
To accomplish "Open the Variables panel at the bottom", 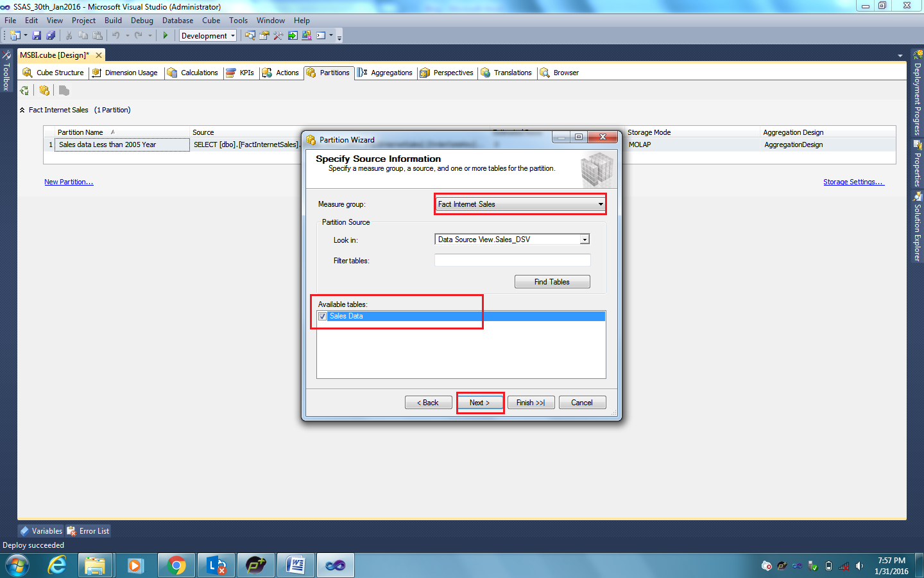I will 41,531.
